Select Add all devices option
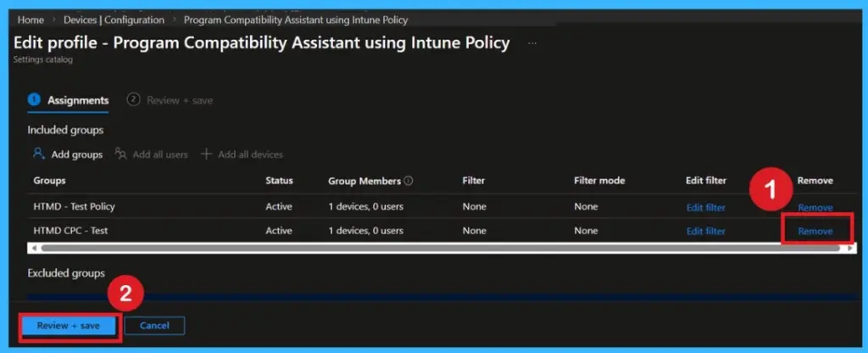The image size is (868, 353). [x=250, y=154]
